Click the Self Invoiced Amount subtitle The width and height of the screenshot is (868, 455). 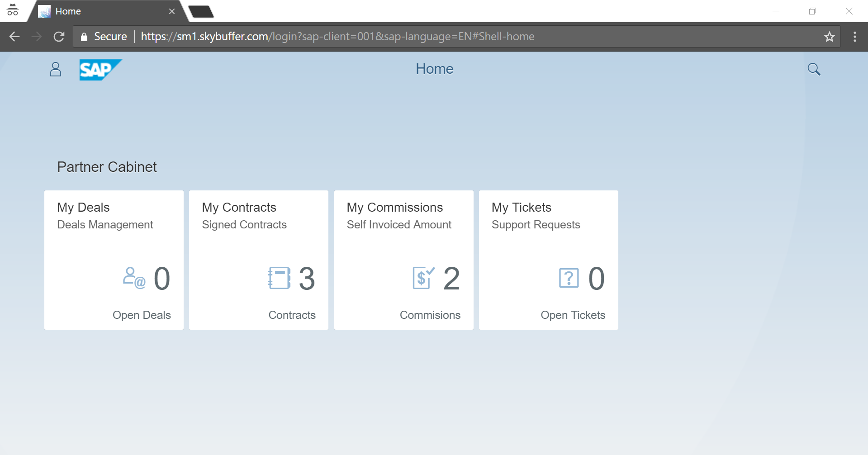pyautogui.click(x=399, y=225)
